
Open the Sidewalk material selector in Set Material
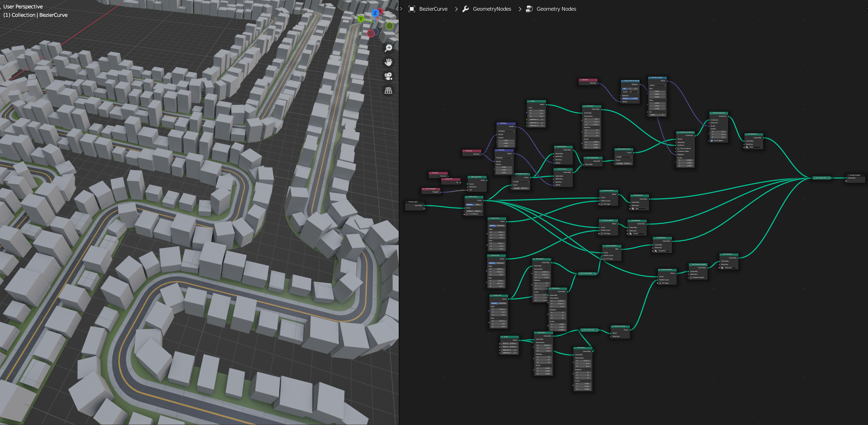click(729, 268)
